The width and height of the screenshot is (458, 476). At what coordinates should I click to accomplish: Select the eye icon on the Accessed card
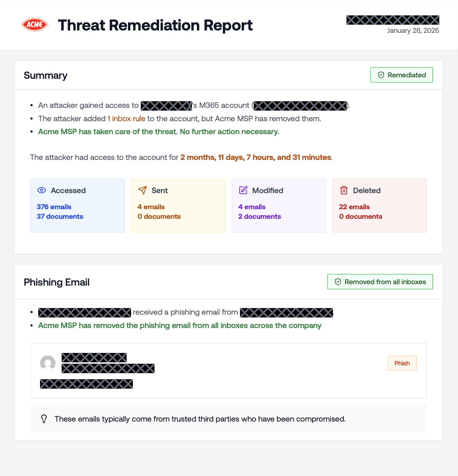click(x=41, y=190)
